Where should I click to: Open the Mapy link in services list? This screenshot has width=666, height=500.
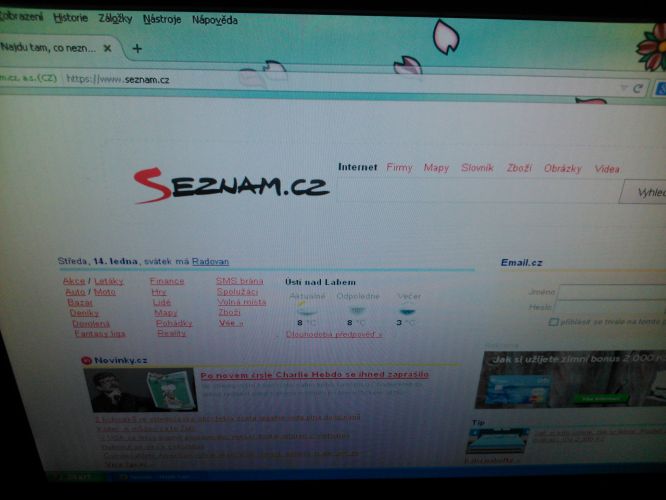click(x=166, y=313)
